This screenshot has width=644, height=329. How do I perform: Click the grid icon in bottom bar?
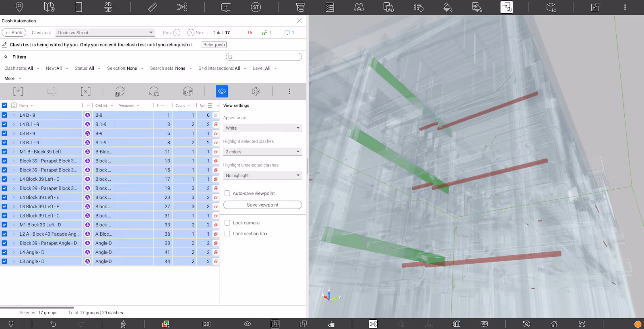point(456,324)
